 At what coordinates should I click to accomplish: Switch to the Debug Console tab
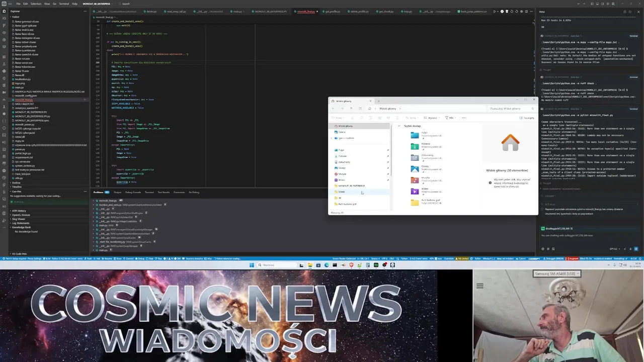[133, 192]
